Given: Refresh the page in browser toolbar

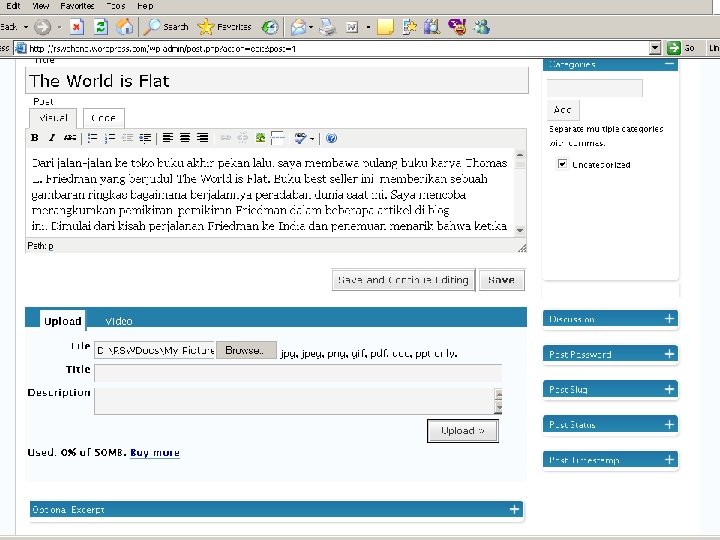Looking at the screenshot, I should click(101, 27).
